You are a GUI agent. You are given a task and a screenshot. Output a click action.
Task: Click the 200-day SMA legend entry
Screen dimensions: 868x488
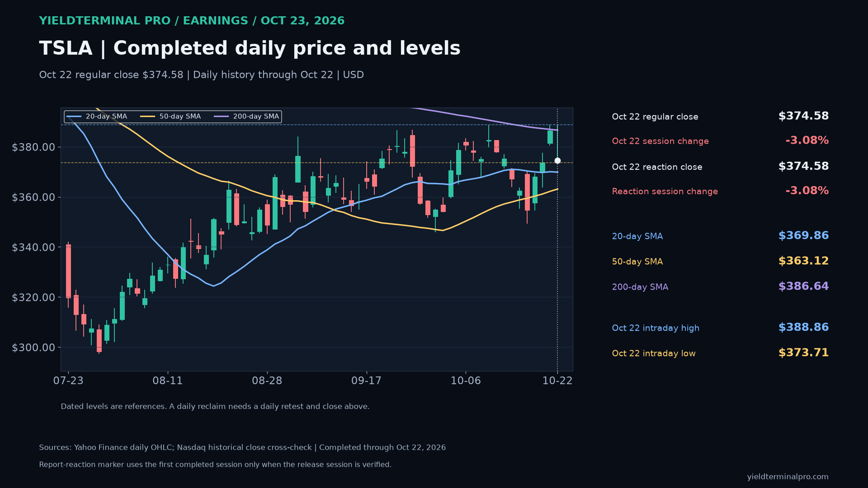click(246, 117)
